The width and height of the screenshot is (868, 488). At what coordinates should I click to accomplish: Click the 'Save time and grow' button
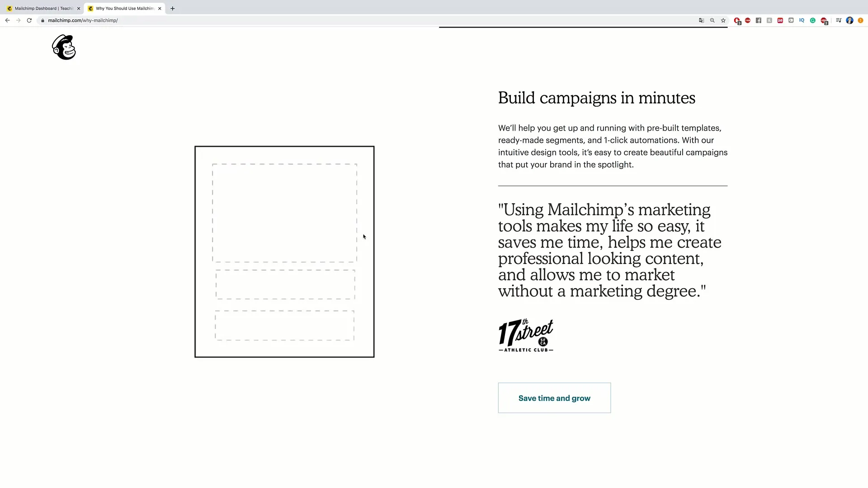554,398
